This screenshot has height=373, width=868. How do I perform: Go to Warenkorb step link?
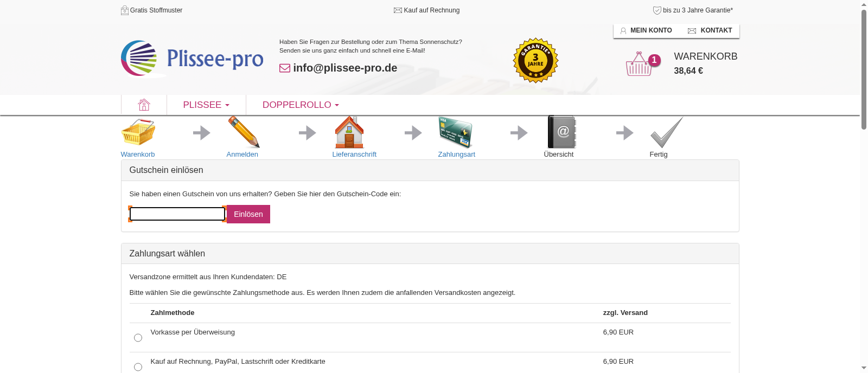click(x=138, y=155)
